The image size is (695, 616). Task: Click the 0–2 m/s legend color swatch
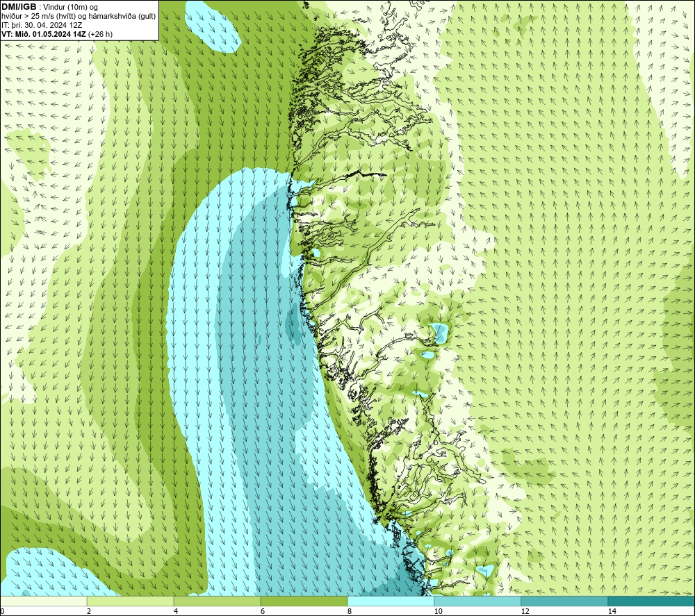[43, 601]
